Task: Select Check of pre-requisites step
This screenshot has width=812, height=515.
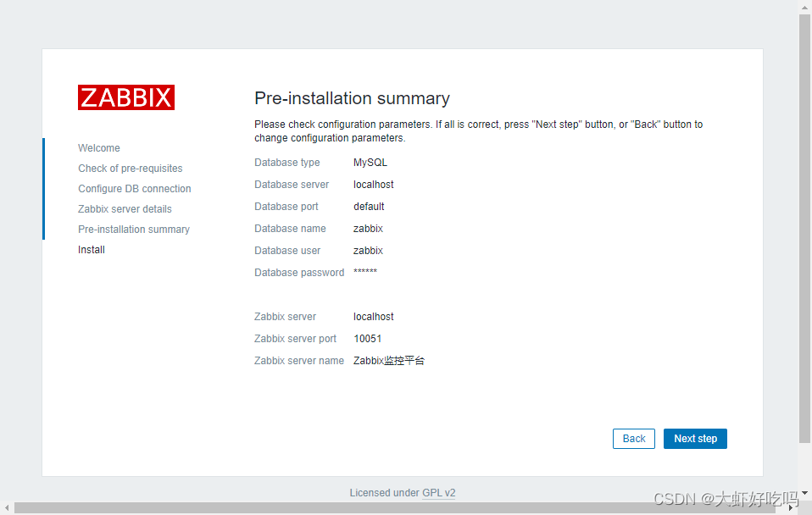Action: [x=131, y=169]
